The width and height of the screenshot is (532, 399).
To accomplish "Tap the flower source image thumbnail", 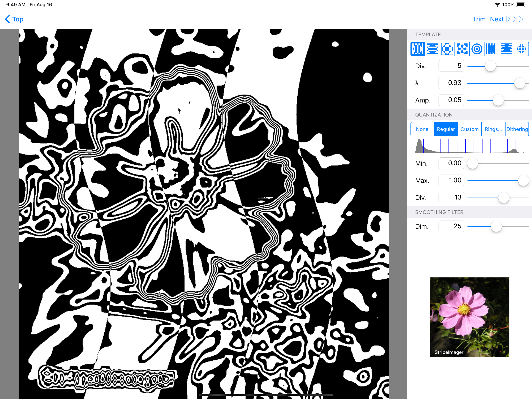I will tap(469, 317).
